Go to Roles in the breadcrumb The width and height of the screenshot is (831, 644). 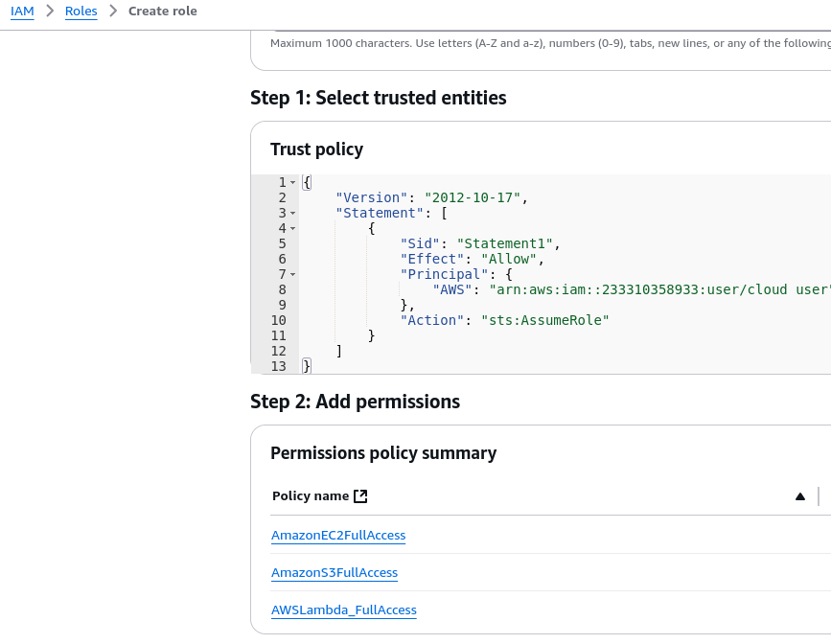tap(81, 11)
